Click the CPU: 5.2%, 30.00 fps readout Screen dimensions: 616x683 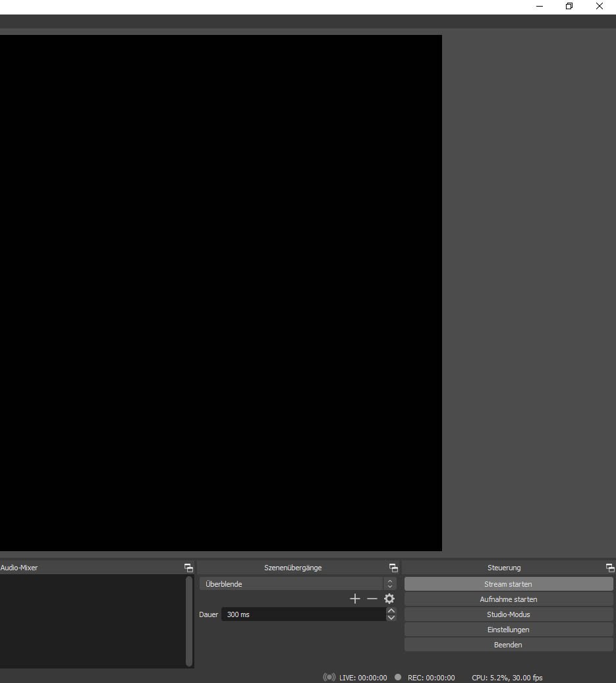pos(507,678)
